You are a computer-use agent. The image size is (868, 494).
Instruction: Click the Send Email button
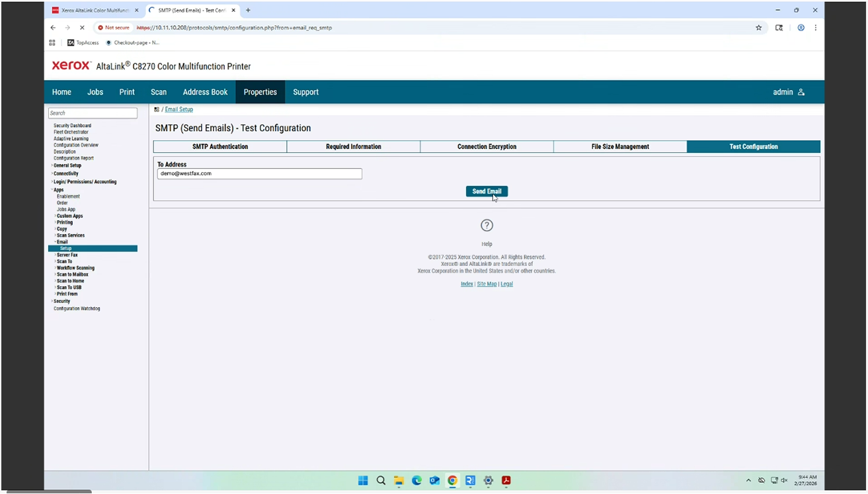pyautogui.click(x=487, y=191)
